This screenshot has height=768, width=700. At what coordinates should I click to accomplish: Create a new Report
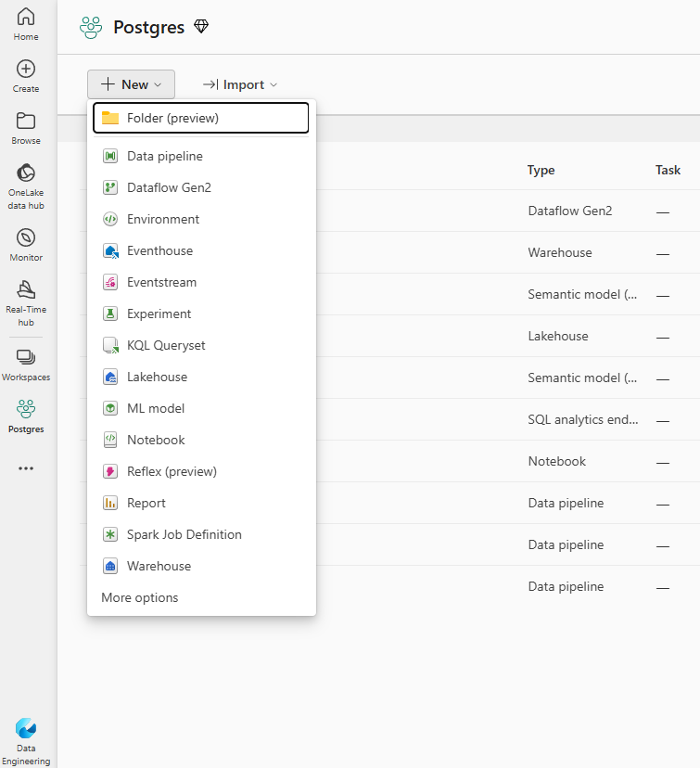[200, 503]
